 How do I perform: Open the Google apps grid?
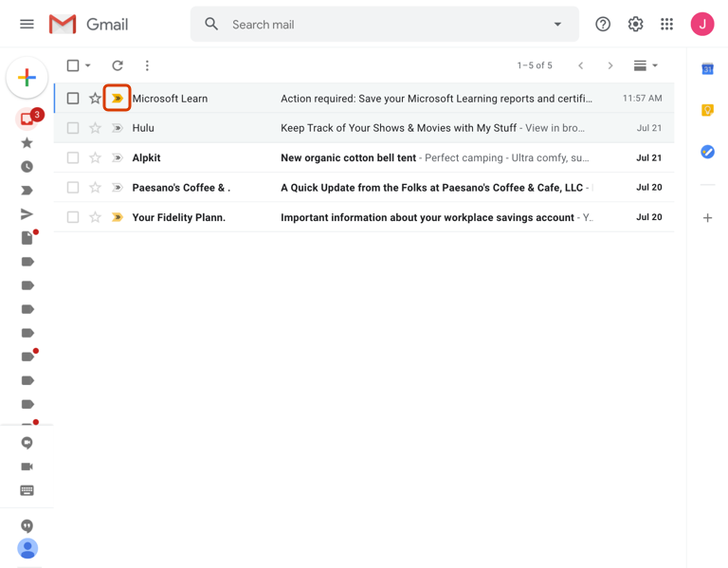tap(667, 25)
